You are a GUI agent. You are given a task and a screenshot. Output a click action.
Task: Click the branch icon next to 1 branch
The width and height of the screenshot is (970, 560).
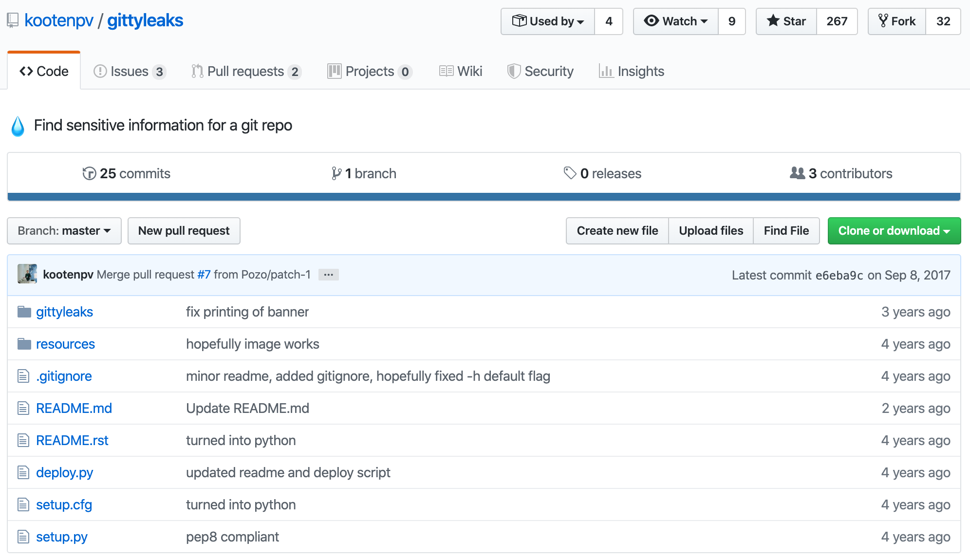[336, 173]
